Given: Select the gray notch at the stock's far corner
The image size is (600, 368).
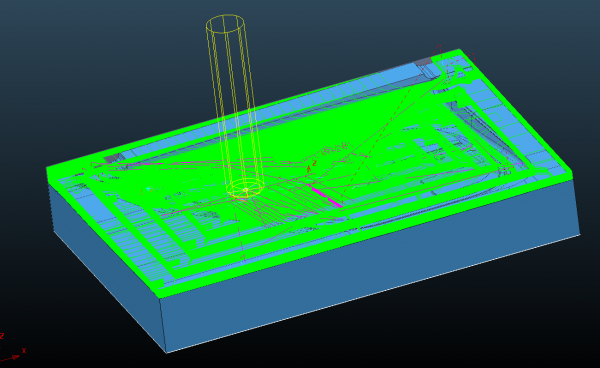Looking at the screenshot, I should pyautogui.click(x=423, y=61).
